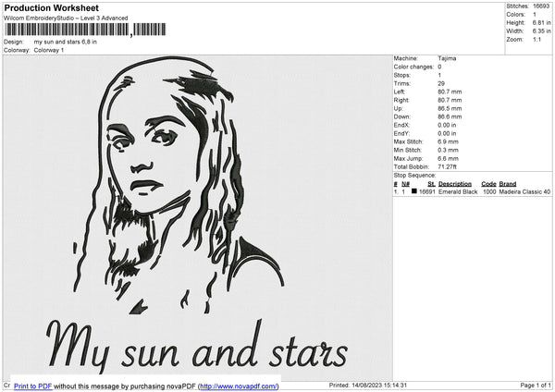Click the "Stop Sequence:" heading

click(x=414, y=176)
